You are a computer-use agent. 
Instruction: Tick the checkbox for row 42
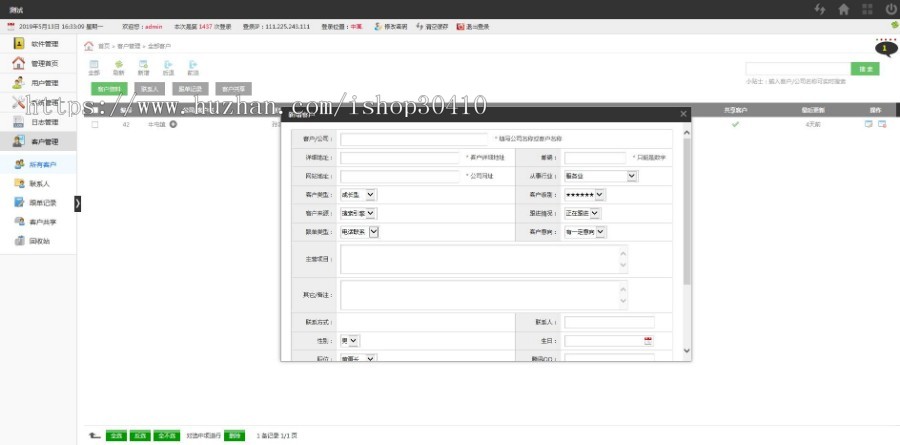point(95,124)
